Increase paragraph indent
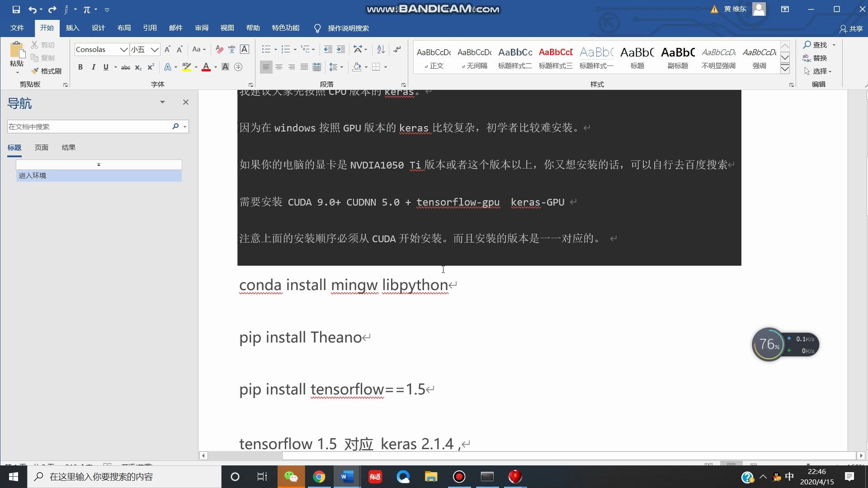The height and width of the screenshot is (488, 868). pos(341,49)
